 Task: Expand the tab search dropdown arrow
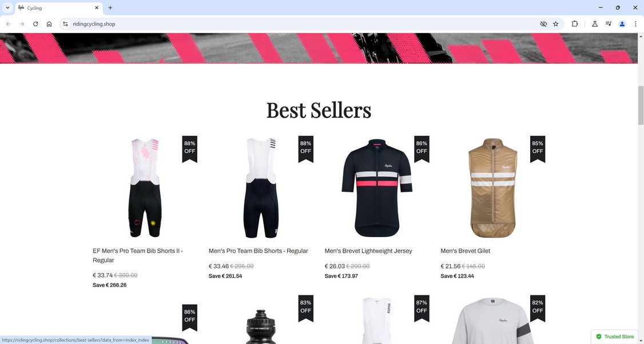coord(7,7)
